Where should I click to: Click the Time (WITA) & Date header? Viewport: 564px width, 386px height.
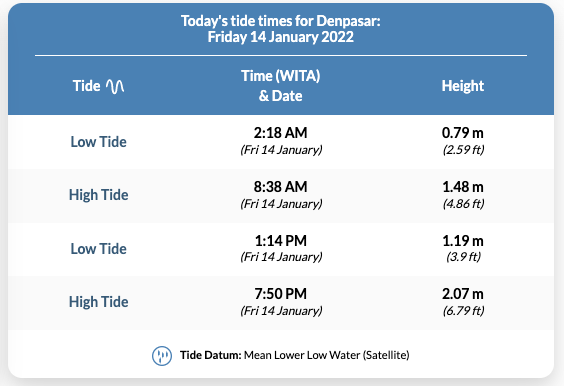(281, 86)
